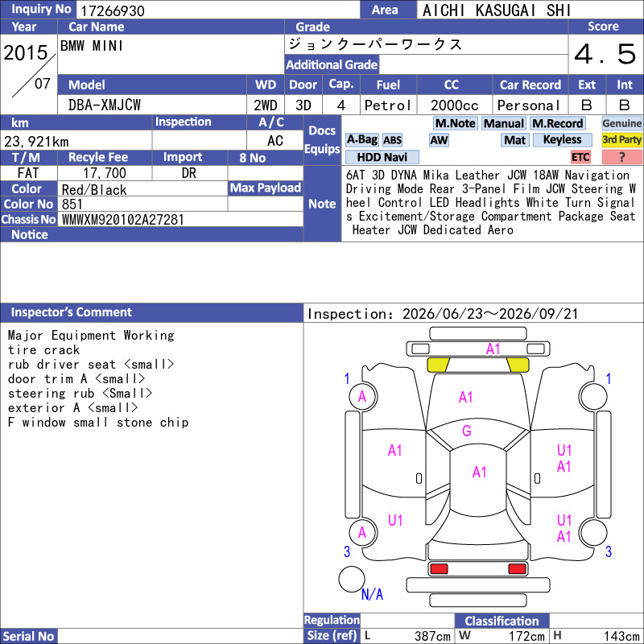This screenshot has width=644, height=644.
Task: Click the A1 mark on front bumper
Action: 493,349
